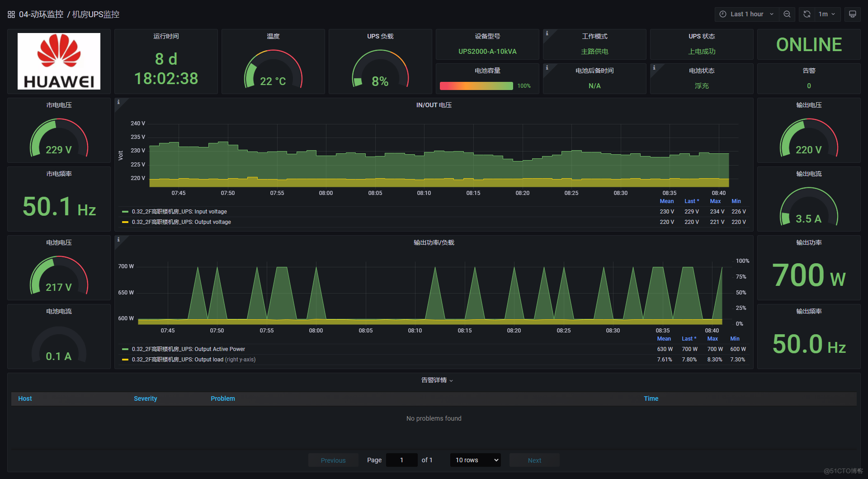Show info icon on 电池状态 panel
Screen dimensions: 868x479
(x=654, y=68)
